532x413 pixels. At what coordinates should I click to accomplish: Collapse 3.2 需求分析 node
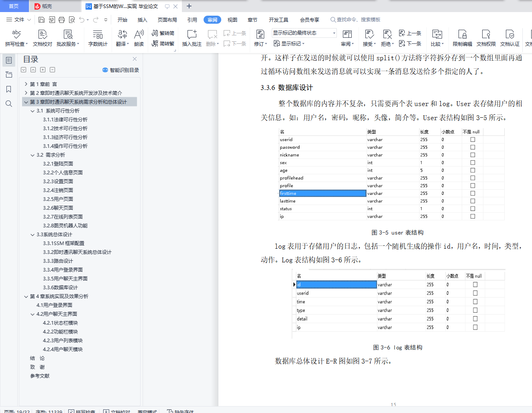click(33, 155)
